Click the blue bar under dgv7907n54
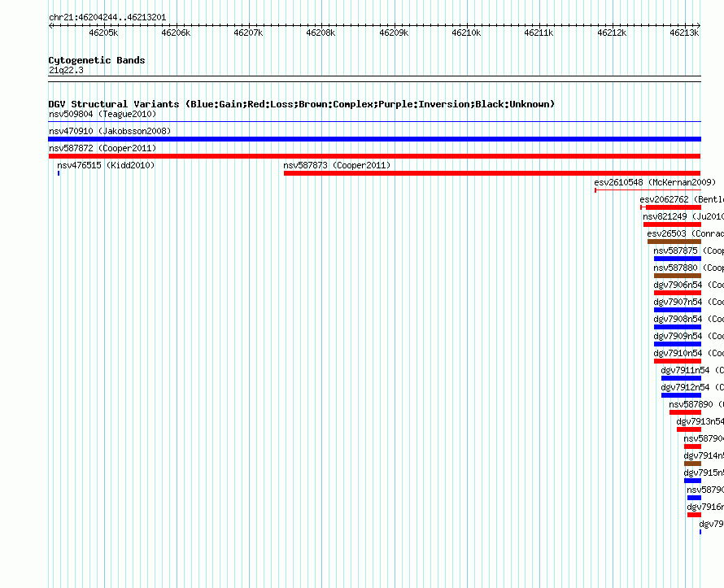This screenshot has height=588, width=724. tap(678, 310)
